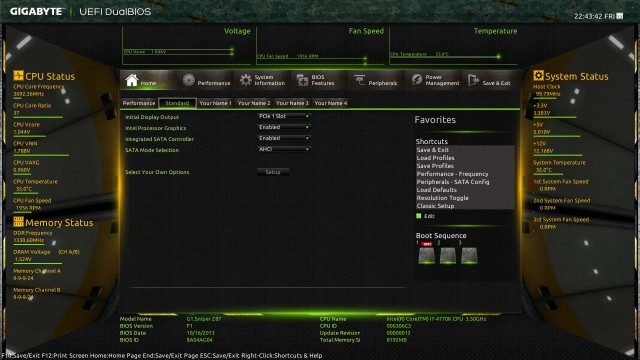Screen dimensions: 640x360
Task: Click the Save & Exit door icon
Action: point(473,80)
